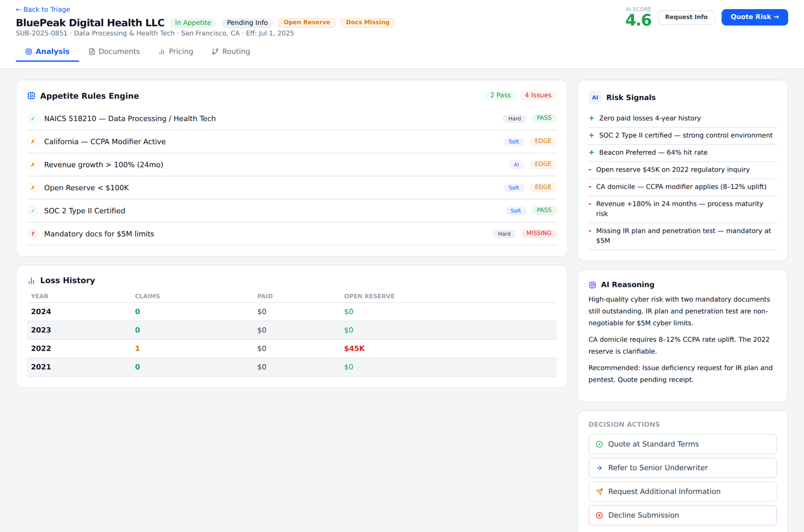Click the 2 Pass counter badge
Screen dimensions: 804x532
[x=500, y=96]
